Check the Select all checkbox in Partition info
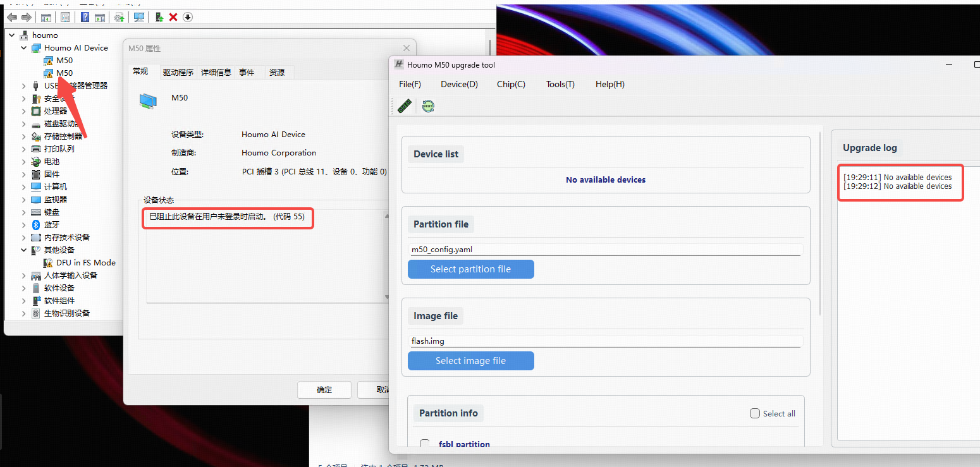 coord(755,413)
